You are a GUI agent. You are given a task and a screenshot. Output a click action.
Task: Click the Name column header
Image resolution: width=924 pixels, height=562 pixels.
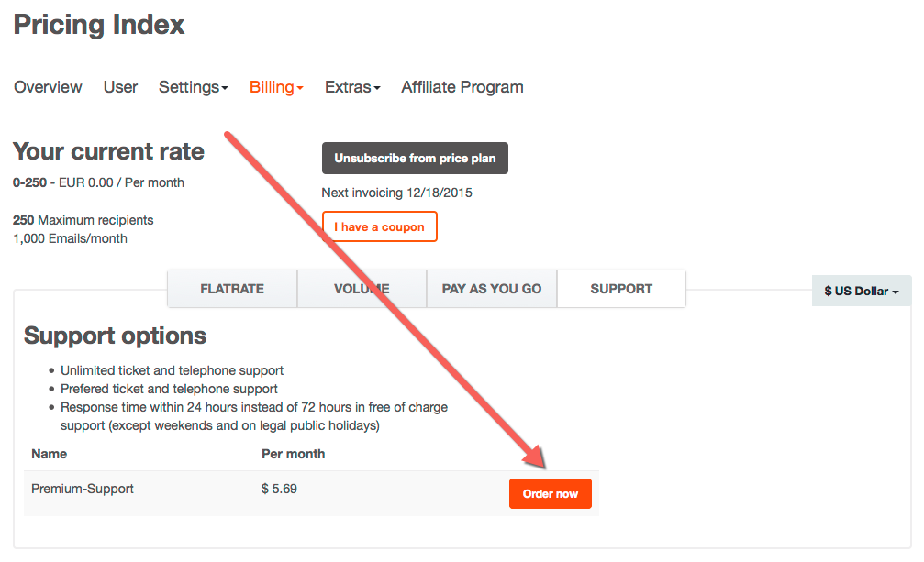(x=49, y=454)
